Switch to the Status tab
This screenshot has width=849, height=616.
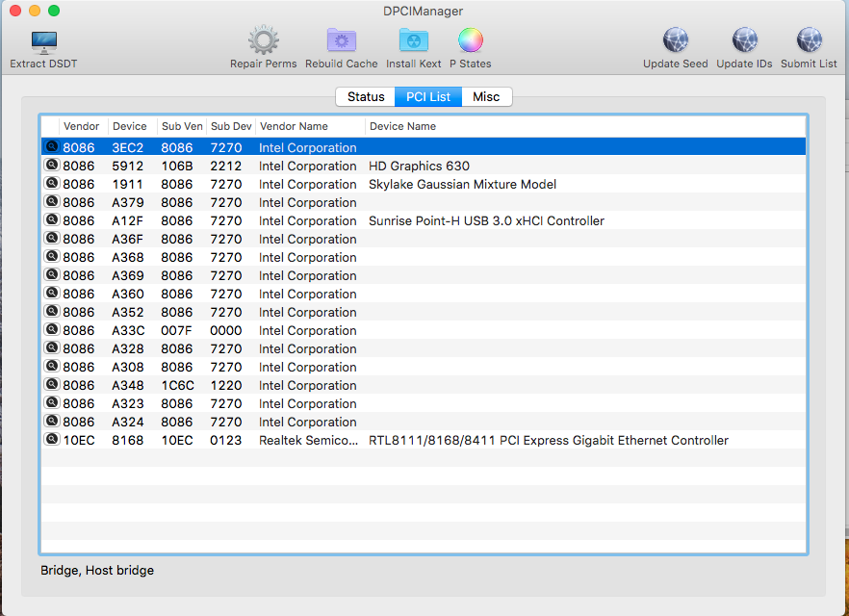(366, 97)
